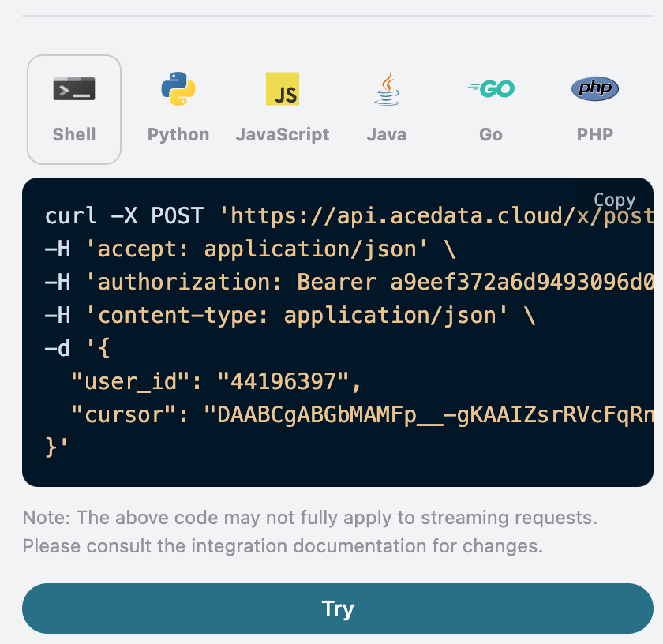Show the JavaScript code sample label
The width and height of the screenshot is (663, 644).
(283, 134)
